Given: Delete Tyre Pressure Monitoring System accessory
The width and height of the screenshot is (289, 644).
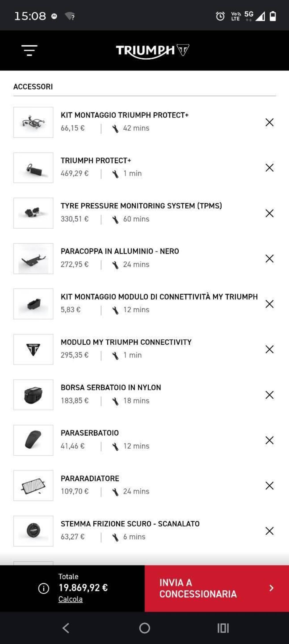Looking at the screenshot, I should click(269, 213).
